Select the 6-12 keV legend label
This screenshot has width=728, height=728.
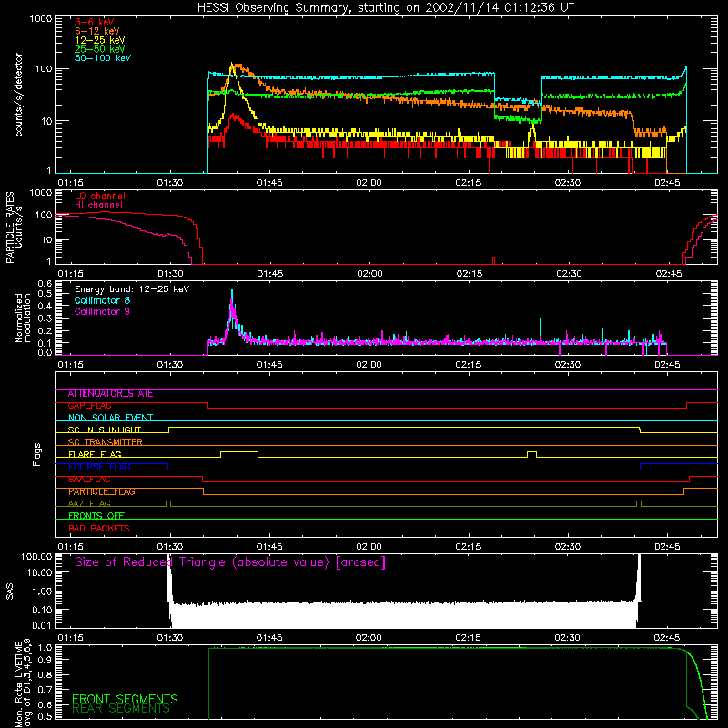[97, 31]
